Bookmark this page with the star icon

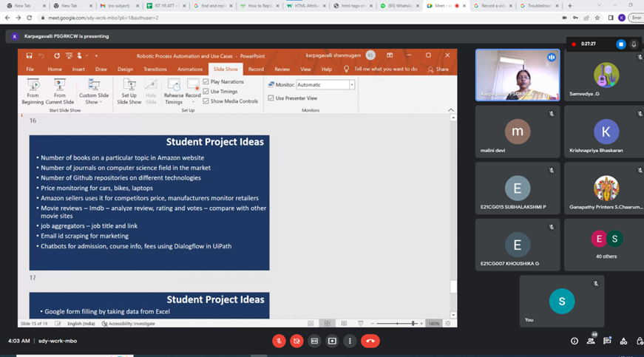tap(599, 18)
